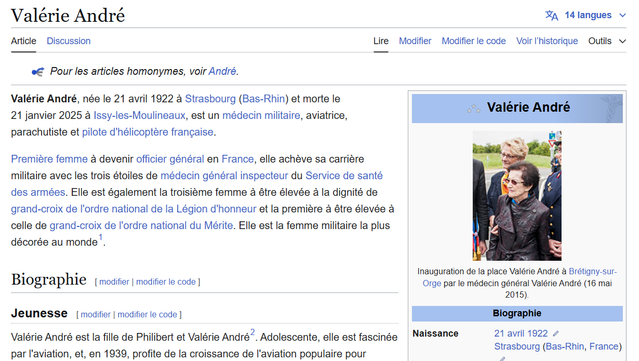Click modifier beside Biographie heading

coord(114,282)
